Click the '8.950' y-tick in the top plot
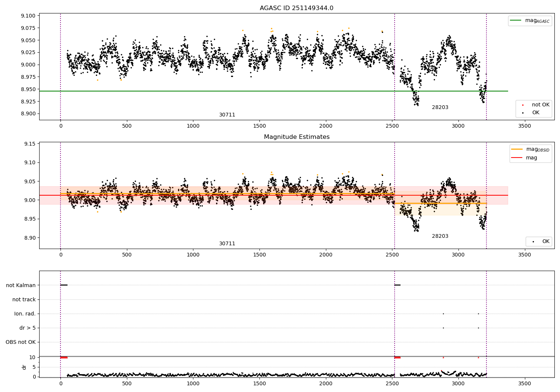The width and height of the screenshot is (560, 392). tap(28, 89)
